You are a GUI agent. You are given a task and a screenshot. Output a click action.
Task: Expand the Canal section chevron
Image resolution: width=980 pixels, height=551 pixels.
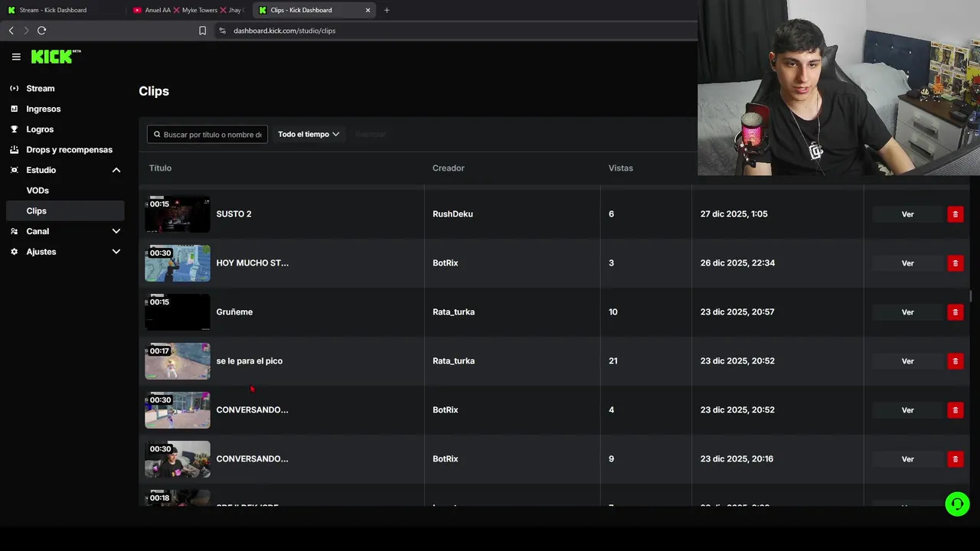(x=116, y=231)
